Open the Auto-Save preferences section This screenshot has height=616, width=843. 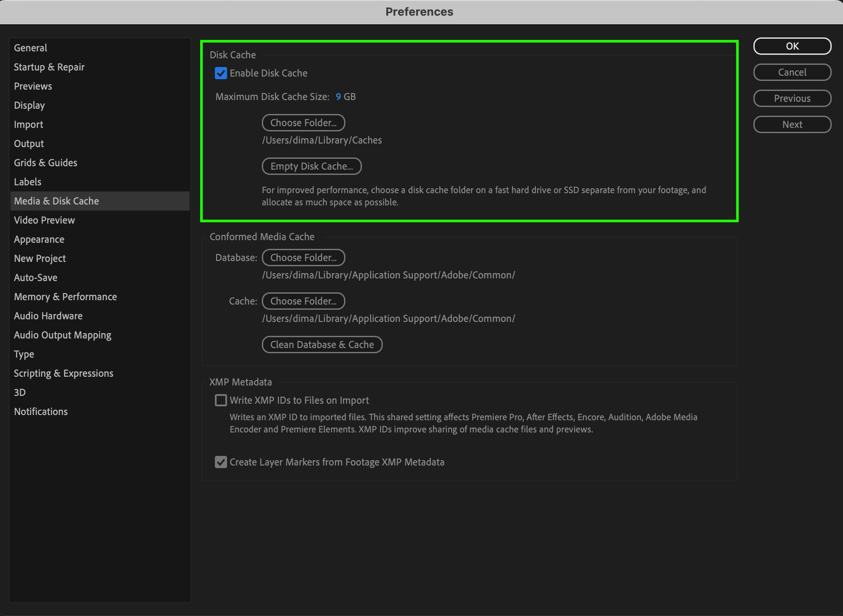tap(36, 278)
